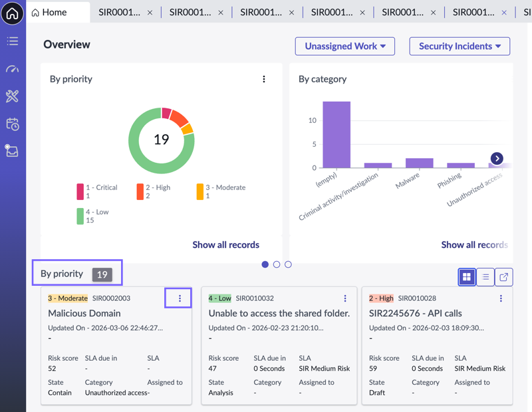Click the Analysis state value
This screenshot has width=532, height=412.
coord(221,393)
